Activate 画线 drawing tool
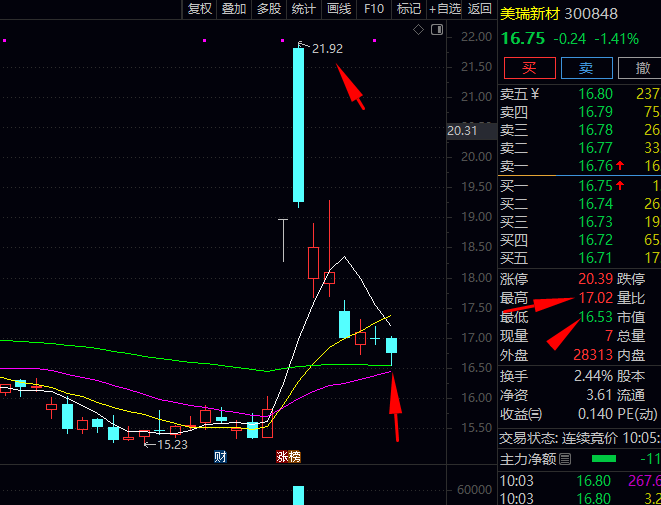This screenshot has width=661, height=505. (339, 9)
